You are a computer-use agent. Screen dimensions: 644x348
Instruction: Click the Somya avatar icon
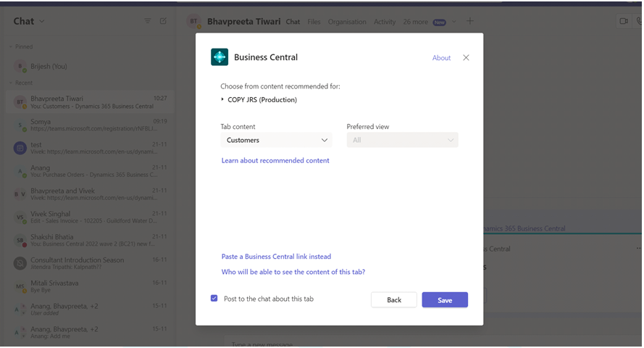[x=20, y=125]
